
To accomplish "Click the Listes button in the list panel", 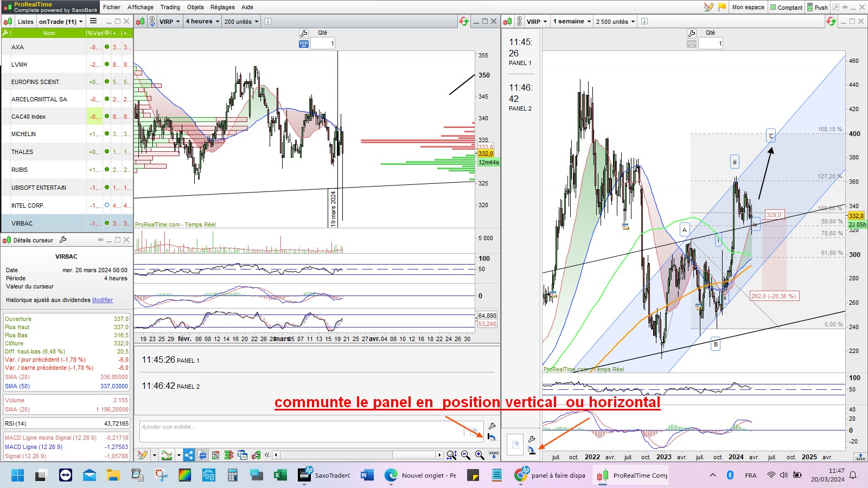I will click(25, 22).
